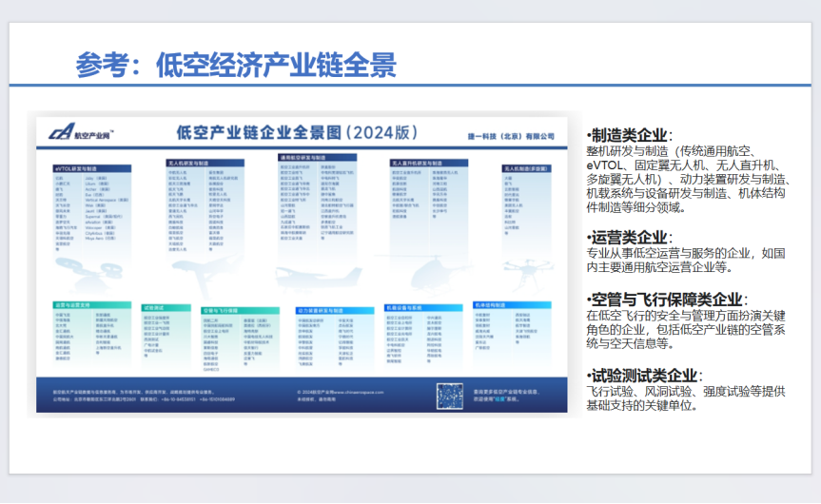The image size is (821, 504).
Task: Select the 动力装置研发与制造 category header
Action: [318, 309]
